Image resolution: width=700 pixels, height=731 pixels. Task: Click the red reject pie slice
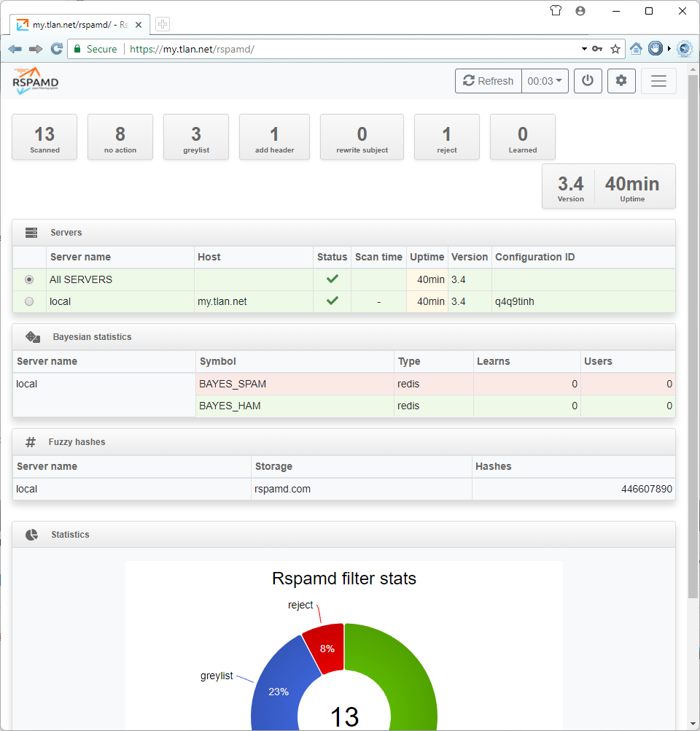point(327,648)
